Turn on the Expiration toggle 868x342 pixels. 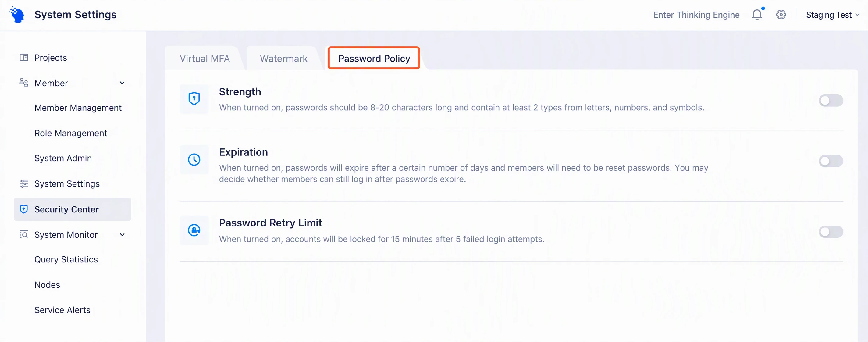tap(831, 161)
